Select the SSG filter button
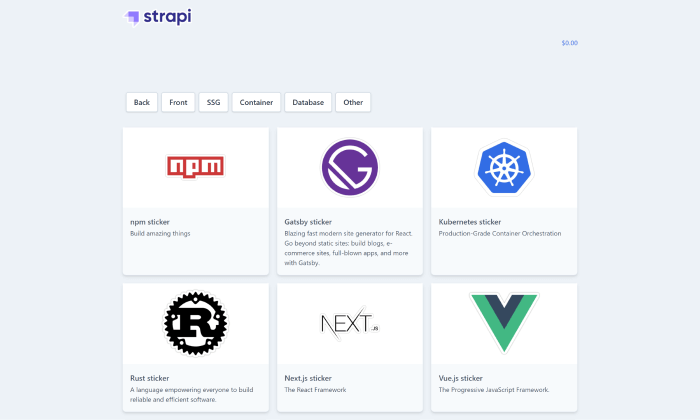The height and width of the screenshot is (420, 700). (x=212, y=102)
